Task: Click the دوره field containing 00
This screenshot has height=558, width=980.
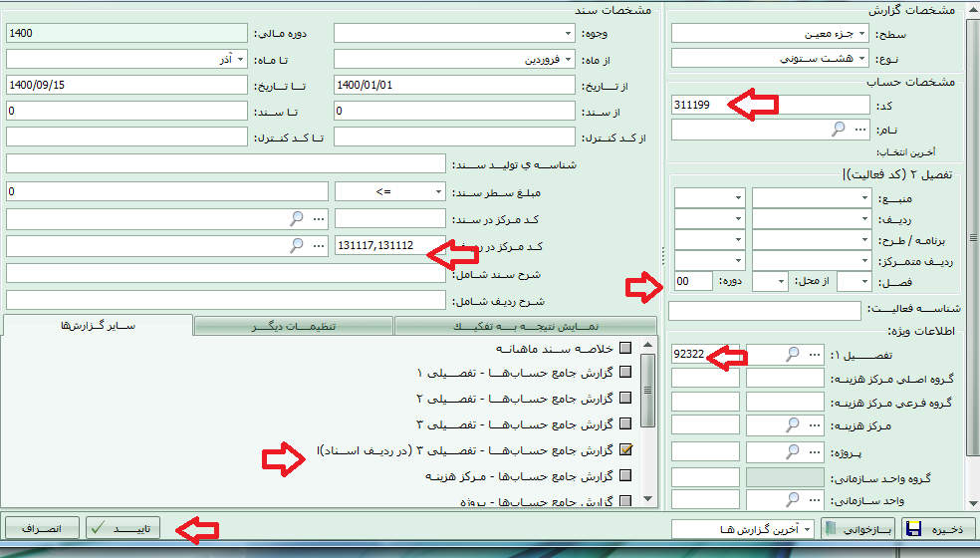Action: (693, 281)
